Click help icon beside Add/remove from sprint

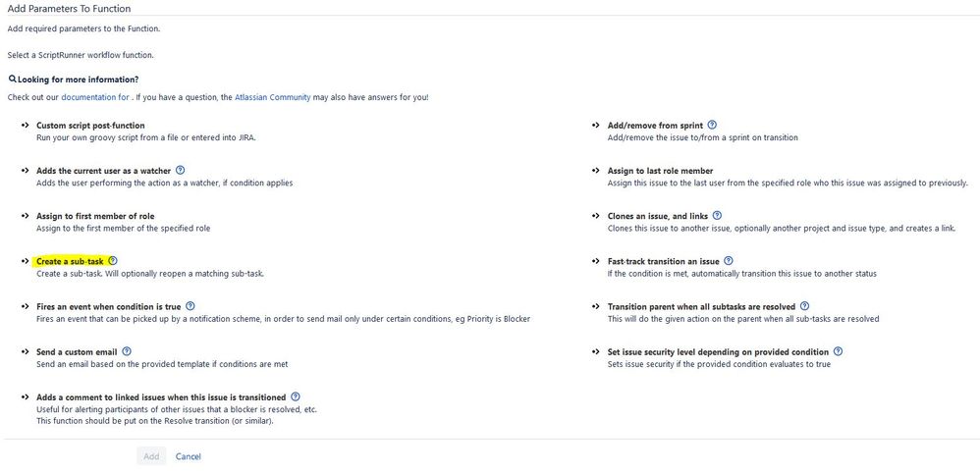(712, 126)
